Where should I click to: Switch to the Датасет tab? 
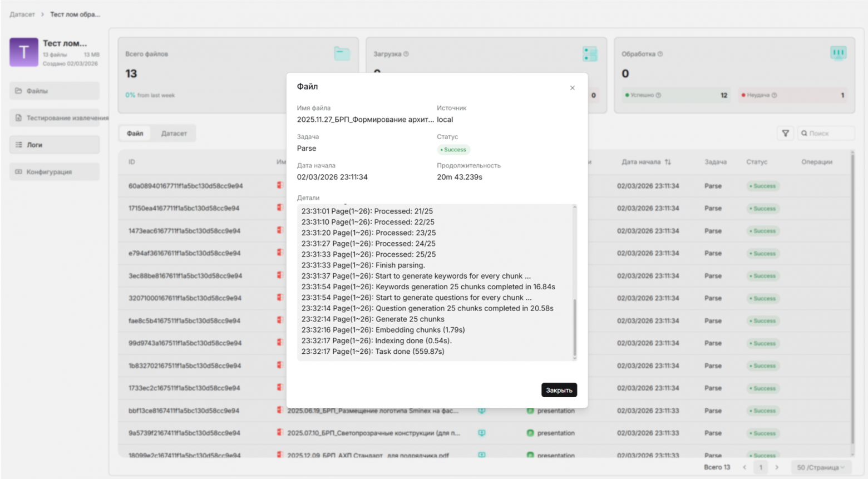174,134
